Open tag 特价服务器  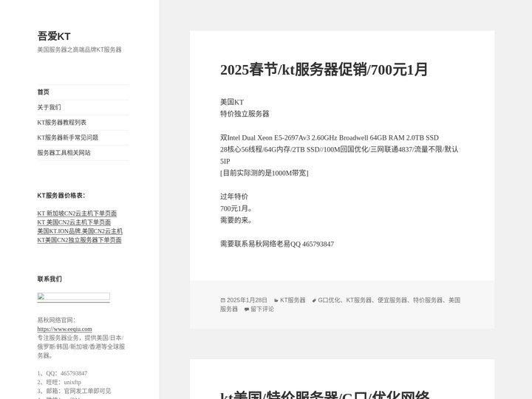tap(428, 300)
